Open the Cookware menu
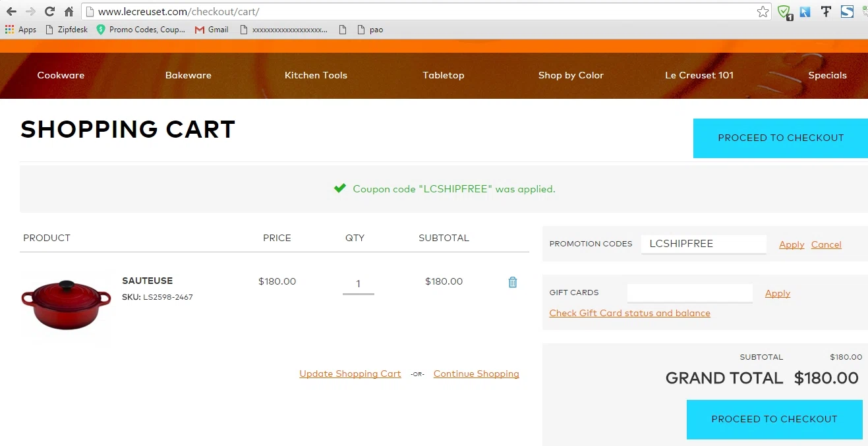Screen dimensions: 868x446 [x=61, y=75]
